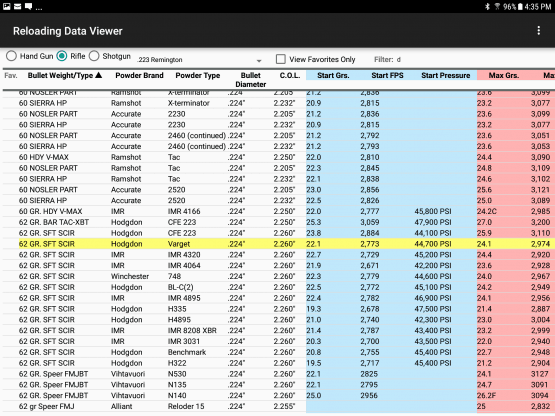Click the 27.0 max grains value
This screenshot has width=555, height=416.
(x=484, y=222)
